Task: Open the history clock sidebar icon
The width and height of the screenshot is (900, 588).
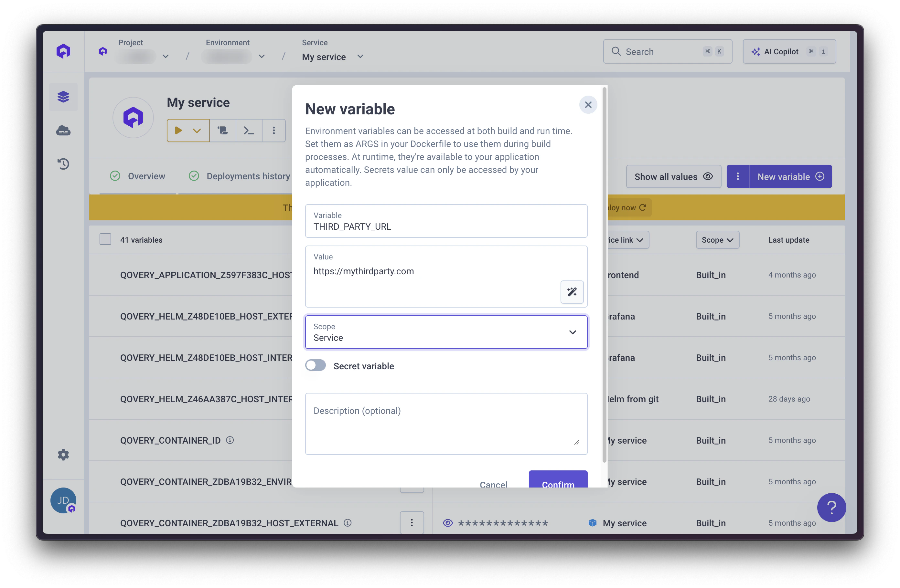Action: (x=63, y=163)
